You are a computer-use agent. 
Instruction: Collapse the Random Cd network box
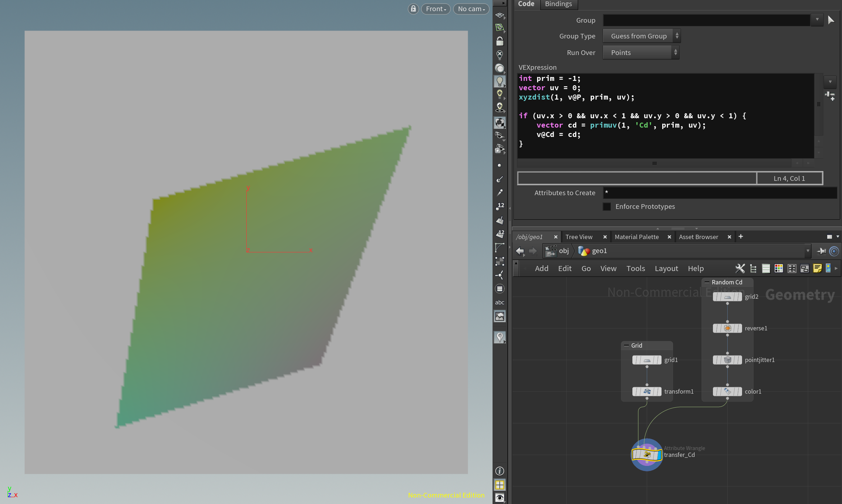(707, 282)
